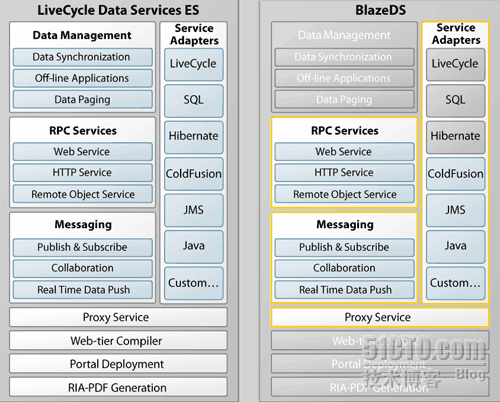This screenshot has width=500, height=402.
Task: Click 'Web-tier Compiler' bar in LiveCycle panel
Action: tap(118, 341)
